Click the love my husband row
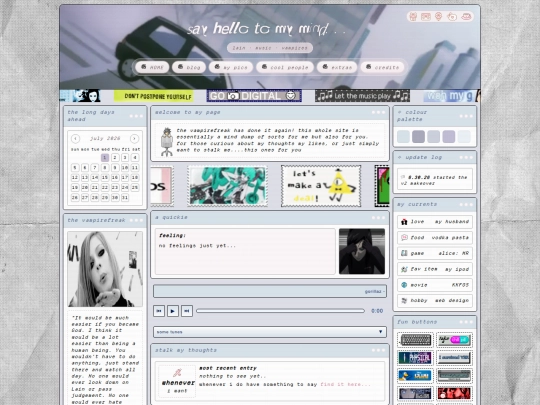This screenshot has height=405, width=540. point(435,222)
